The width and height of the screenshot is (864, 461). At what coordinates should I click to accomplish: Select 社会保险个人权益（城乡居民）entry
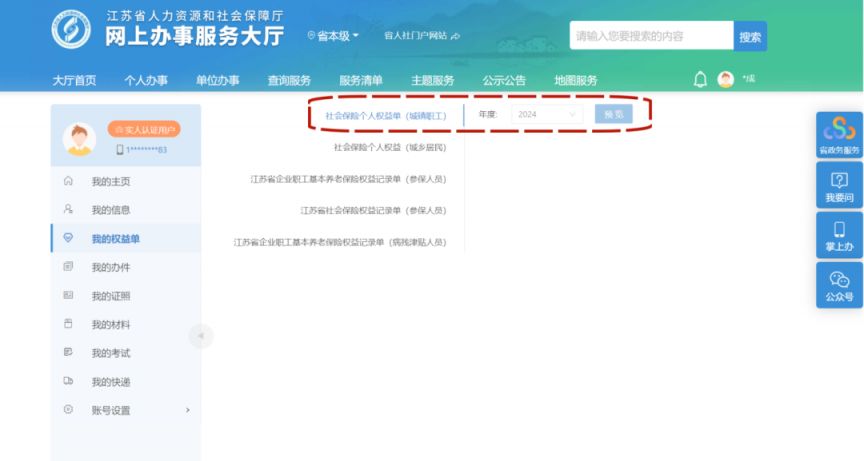tap(390, 148)
